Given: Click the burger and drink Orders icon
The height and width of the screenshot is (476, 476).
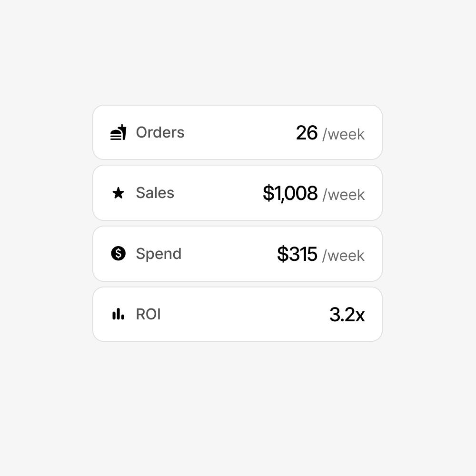Looking at the screenshot, I should [x=118, y=132].
